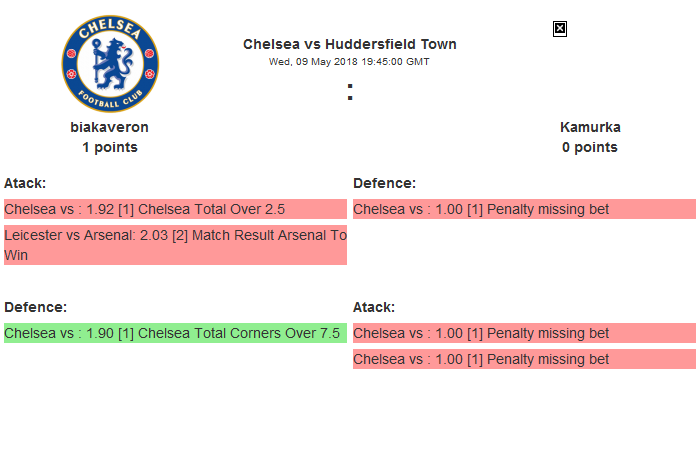This screenshot has height=460, width=700.
Task: Click the match date Wed, 09 May 2018
Action: coord(349,62)
